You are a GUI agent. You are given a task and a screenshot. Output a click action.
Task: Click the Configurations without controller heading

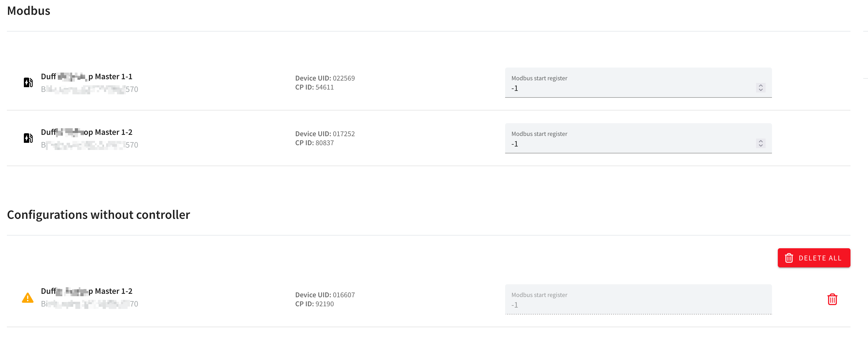click(98, 215)
